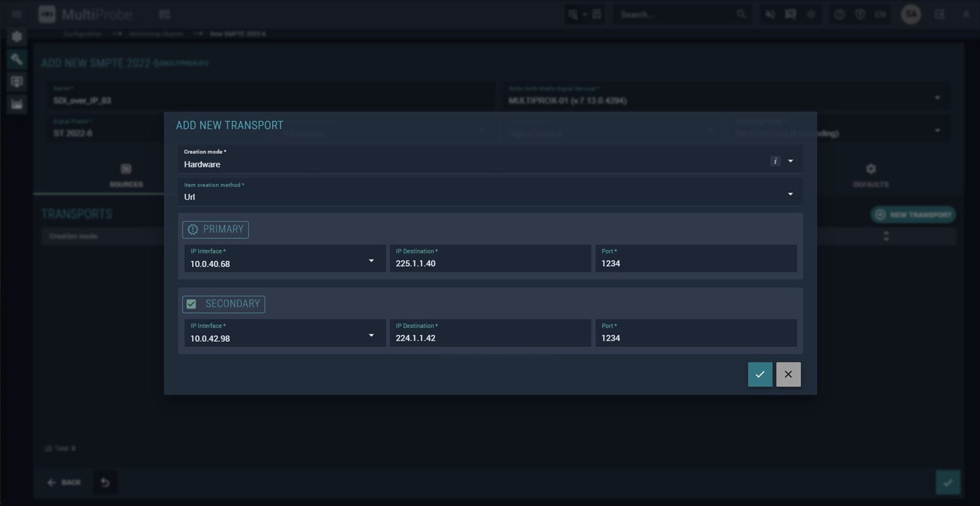Open the Item creation method dropdown (Url)
The height and width of the screenshot is (506, 980).
point(490,192)
